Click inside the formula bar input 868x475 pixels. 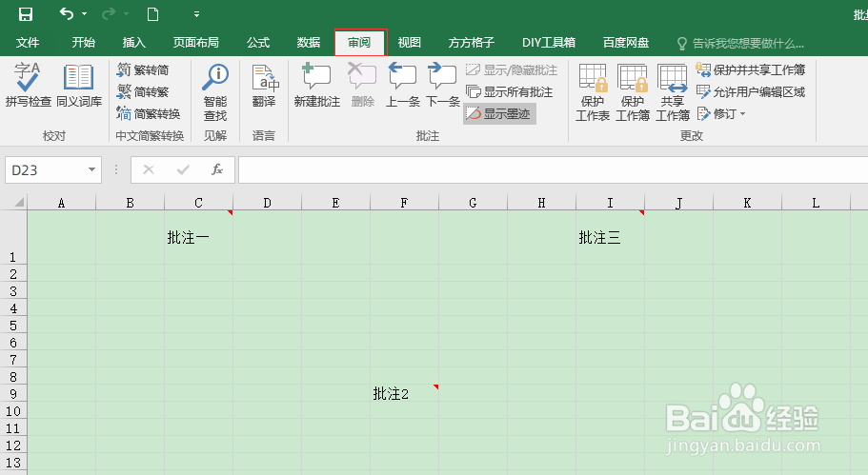553,169
